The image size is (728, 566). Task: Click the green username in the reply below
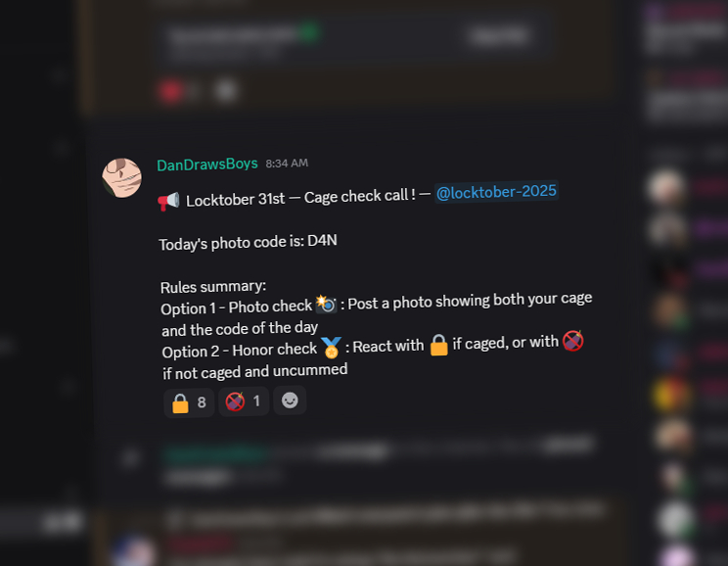click(215, 452)
